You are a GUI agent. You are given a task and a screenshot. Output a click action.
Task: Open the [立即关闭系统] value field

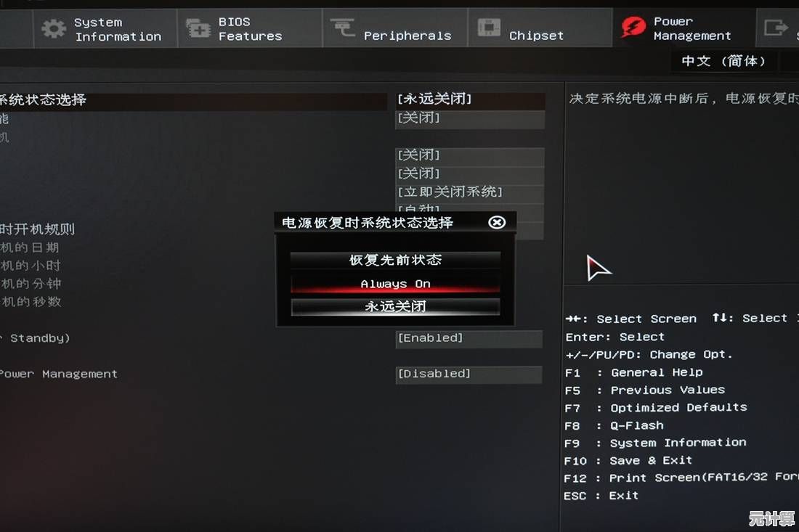(471, 192)
